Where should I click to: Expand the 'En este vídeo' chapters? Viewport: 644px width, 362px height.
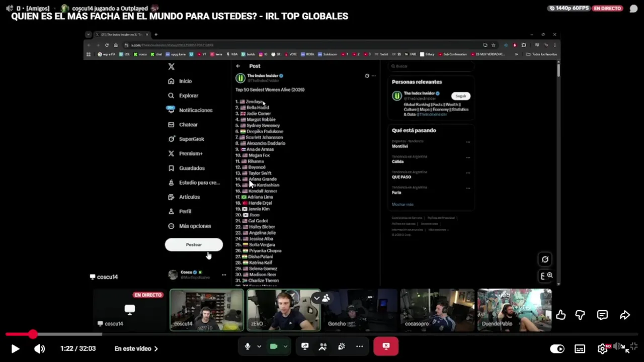(x=136, y=348)
